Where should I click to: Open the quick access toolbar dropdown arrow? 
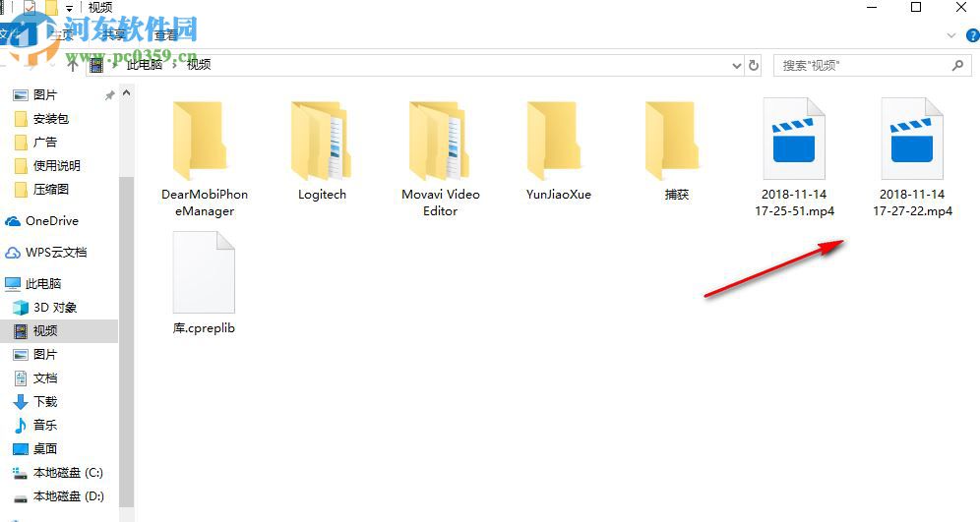(70, 8)
